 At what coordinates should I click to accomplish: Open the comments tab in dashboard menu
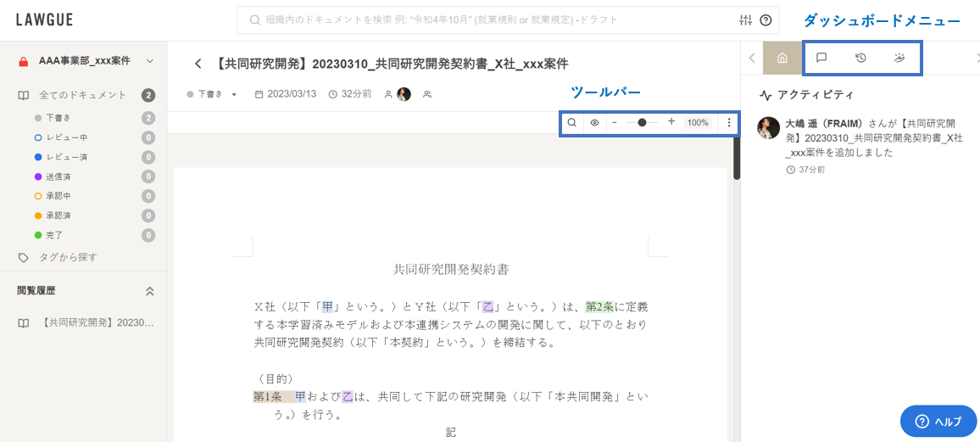pos(821,59)
